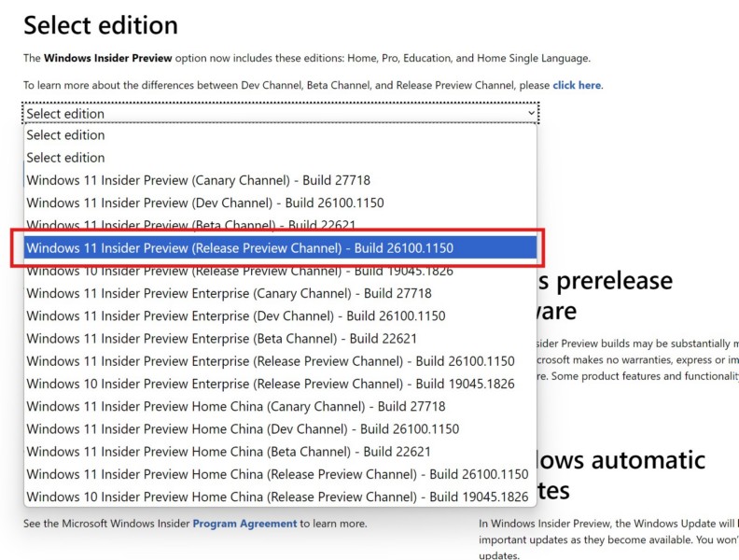739x560 pixels.
Task: Select Windows 11 Enterprise Canary Channel option
Action: pos(229,293)
